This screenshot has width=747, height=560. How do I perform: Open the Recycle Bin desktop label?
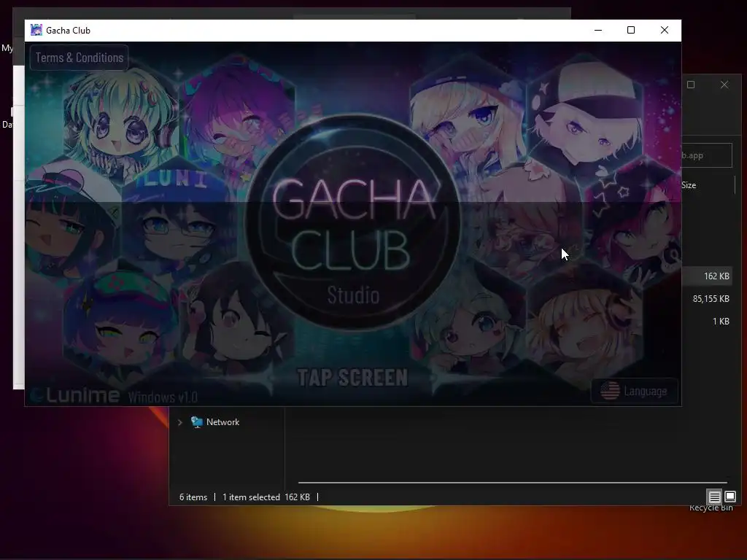coord(711,507)
